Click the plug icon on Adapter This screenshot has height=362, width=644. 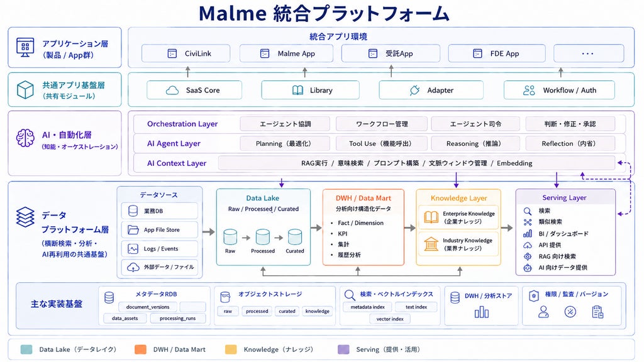414,90
